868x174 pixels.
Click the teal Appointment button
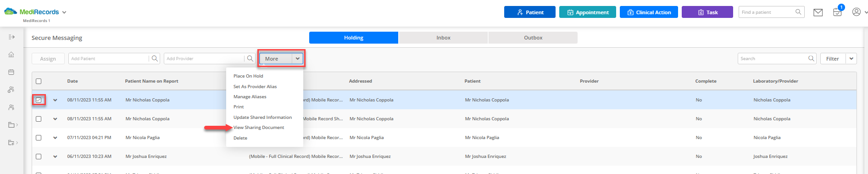click(x=588, y=12)
